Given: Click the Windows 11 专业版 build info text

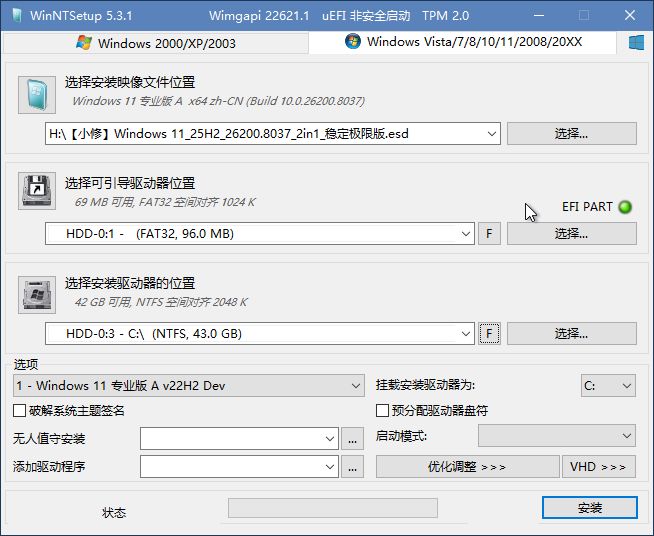Looking at the screenshot, I should click(x=219, y=101).
